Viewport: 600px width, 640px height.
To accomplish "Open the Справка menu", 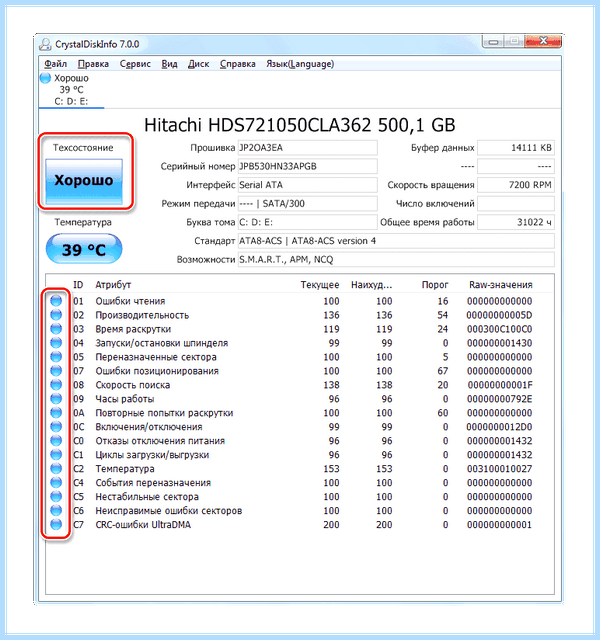I will tap(238, 64).
